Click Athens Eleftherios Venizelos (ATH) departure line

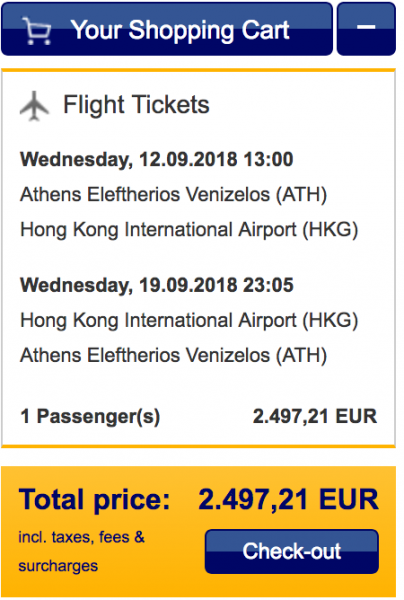pyautogui.click(x=173, y=194)
